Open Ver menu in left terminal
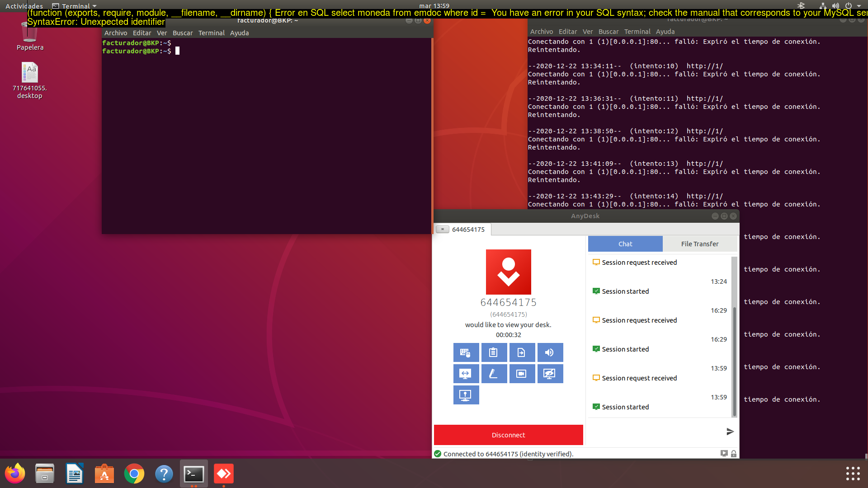868x488 pixels. click(162, 33)
